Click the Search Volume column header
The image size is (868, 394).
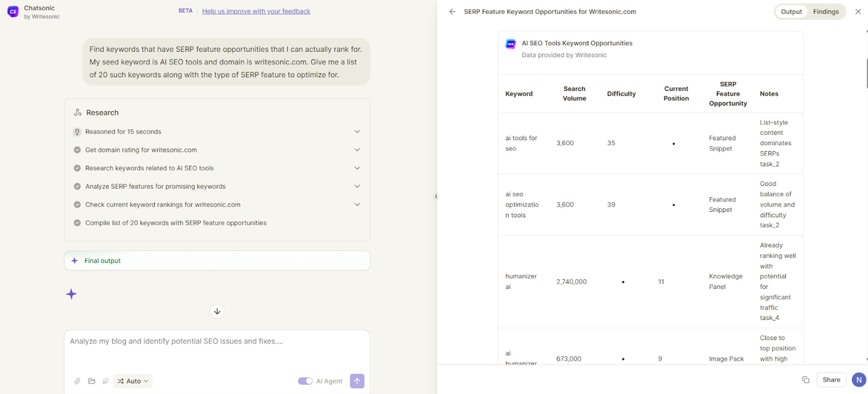(574, 94)
